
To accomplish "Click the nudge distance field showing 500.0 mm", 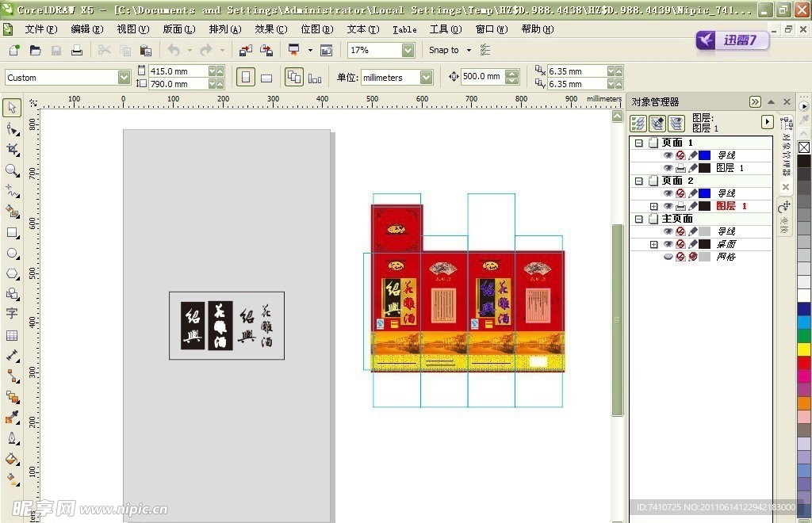I will point(481,77).
